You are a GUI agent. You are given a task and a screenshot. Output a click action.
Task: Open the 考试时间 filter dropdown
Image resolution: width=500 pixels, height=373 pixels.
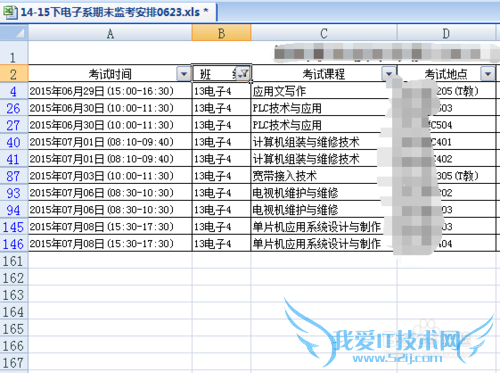click(184, 74)
